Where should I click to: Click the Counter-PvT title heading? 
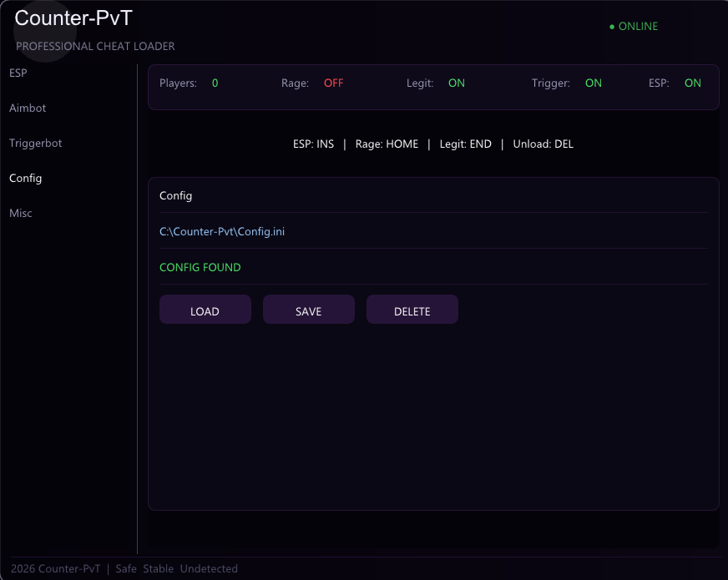click(x=73, y=18)
